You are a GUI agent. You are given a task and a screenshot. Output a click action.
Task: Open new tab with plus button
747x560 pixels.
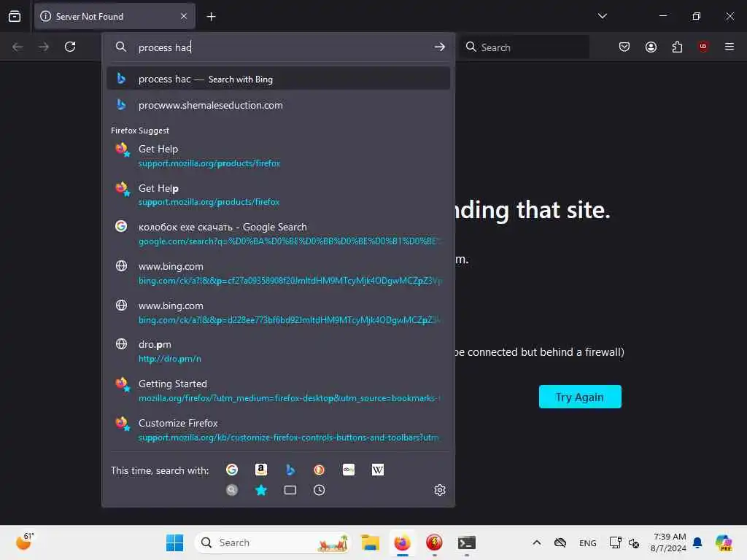[211, 17]
